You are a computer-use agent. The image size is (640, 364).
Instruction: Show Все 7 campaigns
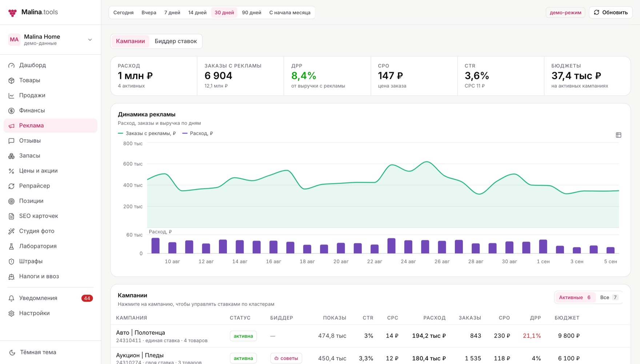609,297
